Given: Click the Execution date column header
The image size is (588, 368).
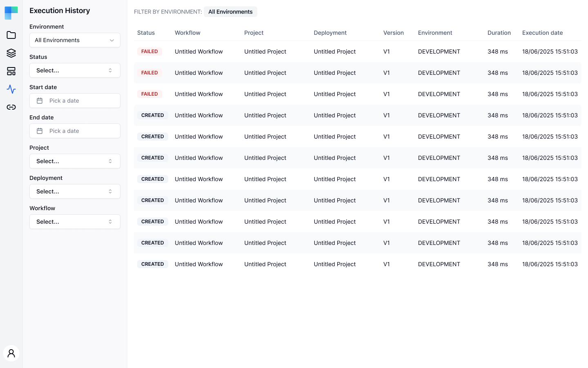Looking at the screenshot, I should pyautogui.click(x=542, y=33).
